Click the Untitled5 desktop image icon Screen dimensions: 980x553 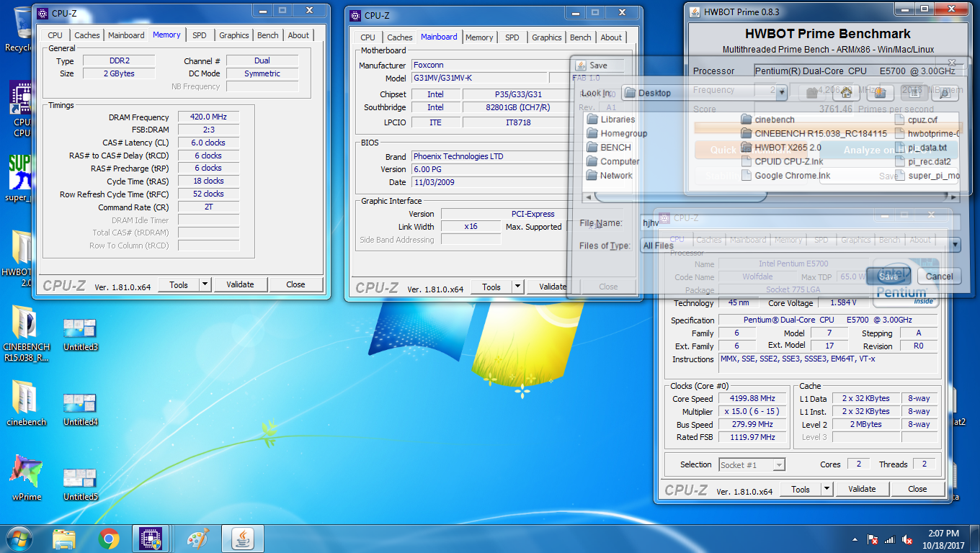(x=80, y=485)
